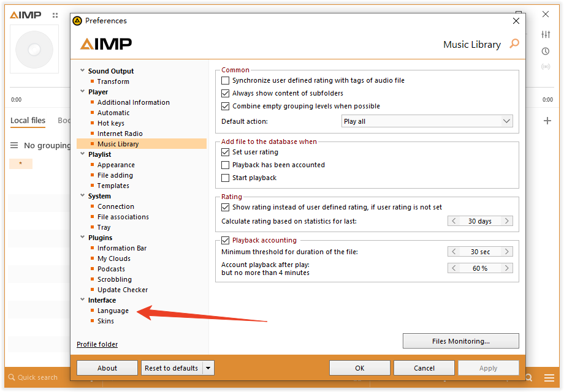The image size is (564, 392).
Task: Click the radio capture icon in the AIMP window
Action: (546, 67)
